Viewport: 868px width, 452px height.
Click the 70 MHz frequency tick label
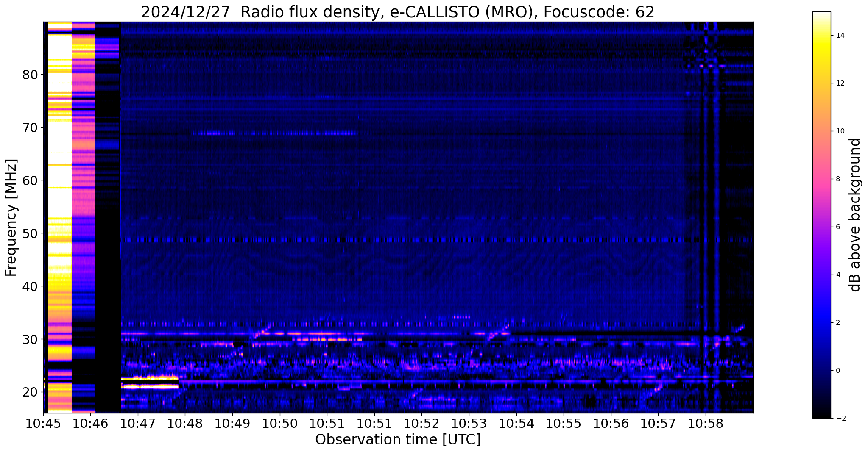pos(30,128)
